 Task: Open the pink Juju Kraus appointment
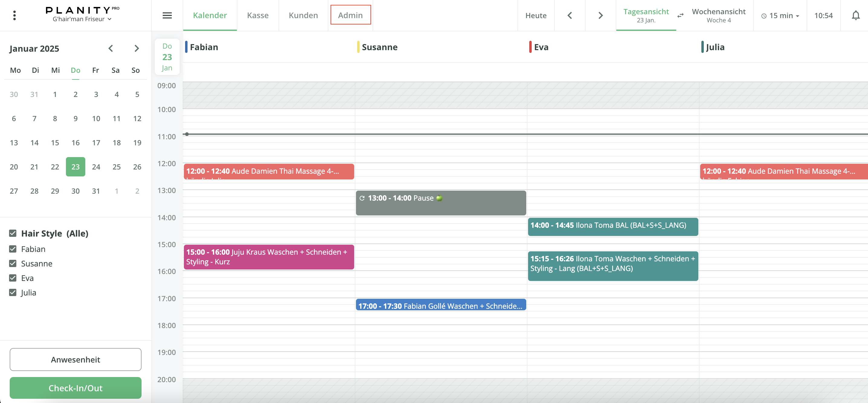(269, 257)
